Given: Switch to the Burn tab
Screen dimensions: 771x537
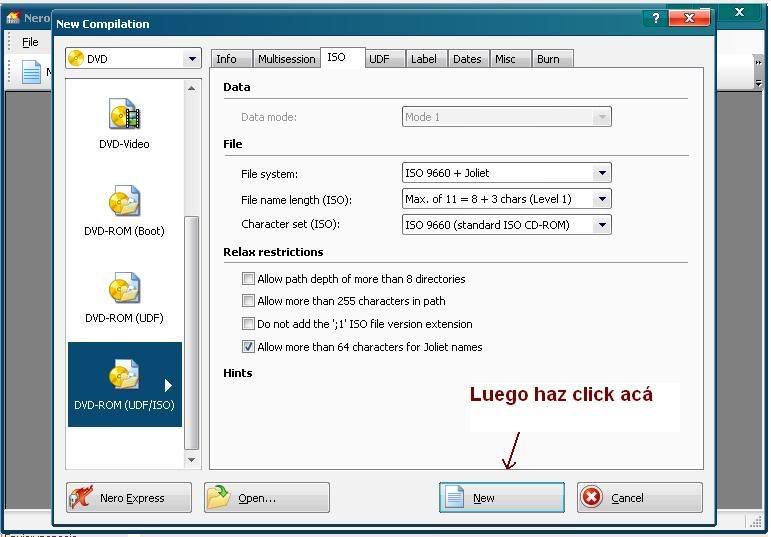Looking at the screenshot, I should 553,59.
